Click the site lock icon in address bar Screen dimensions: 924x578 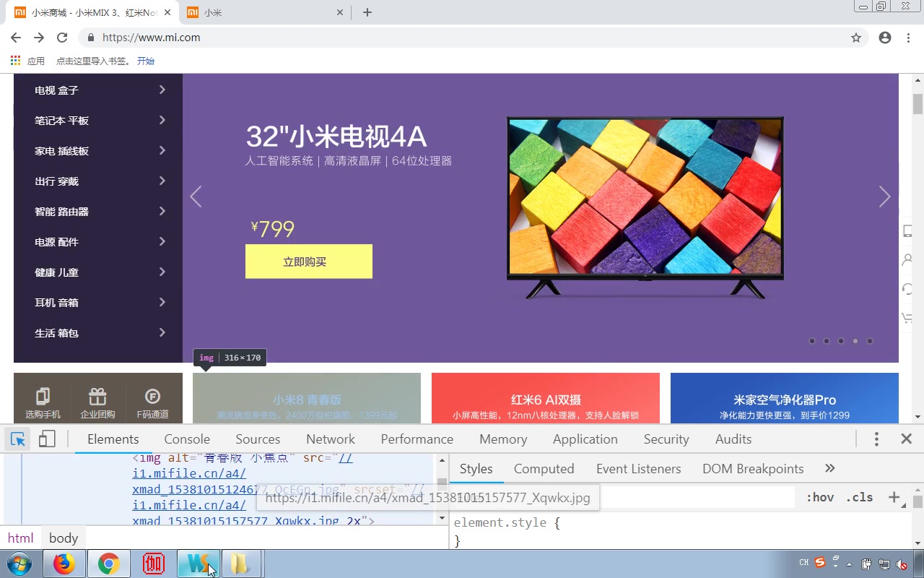click(x=90, y=38)
